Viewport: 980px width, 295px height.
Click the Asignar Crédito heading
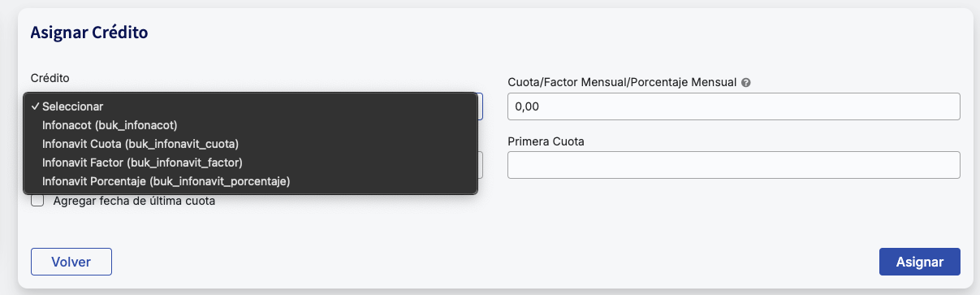click(x=89, y=33)
